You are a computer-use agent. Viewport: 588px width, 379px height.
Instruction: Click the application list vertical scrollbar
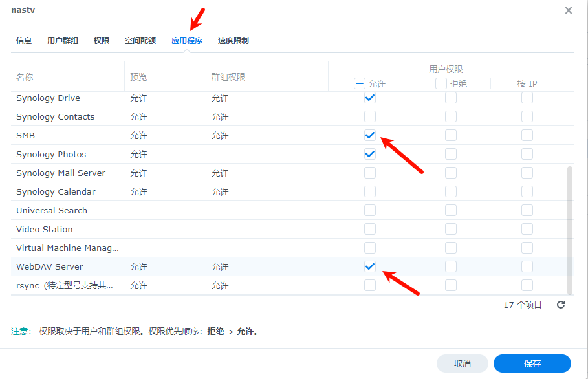[570, 230]
